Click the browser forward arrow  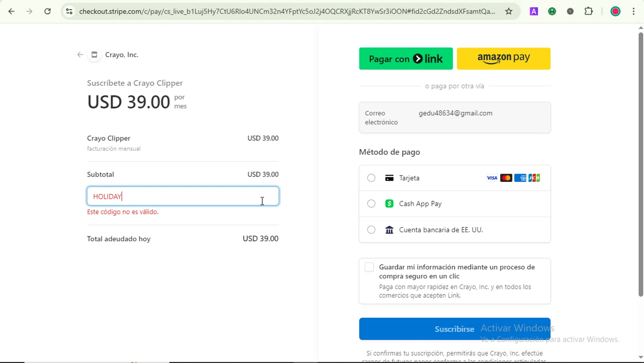tap(30, 12)
